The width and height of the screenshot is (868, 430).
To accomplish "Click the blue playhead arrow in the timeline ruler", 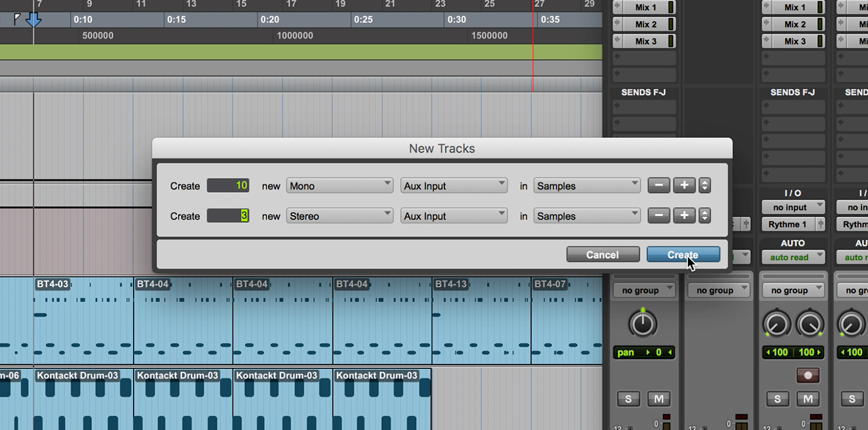I will (x=33, y=20).
